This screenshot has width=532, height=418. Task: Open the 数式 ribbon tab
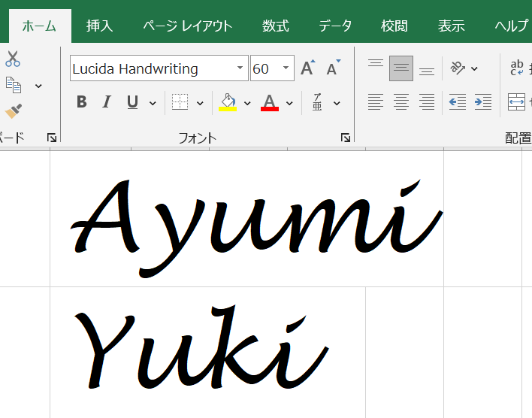275,26
